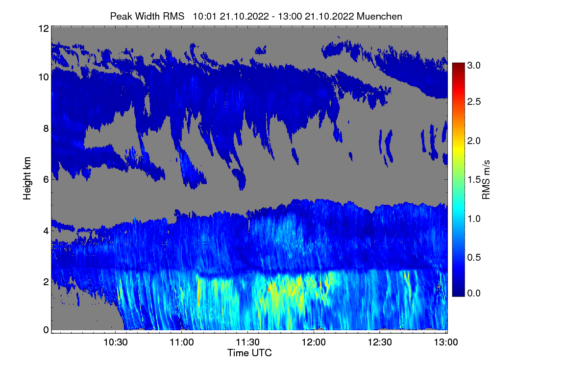588x392 pixels.
Task: Click the 10:30 time tick label
Action: 116,343
